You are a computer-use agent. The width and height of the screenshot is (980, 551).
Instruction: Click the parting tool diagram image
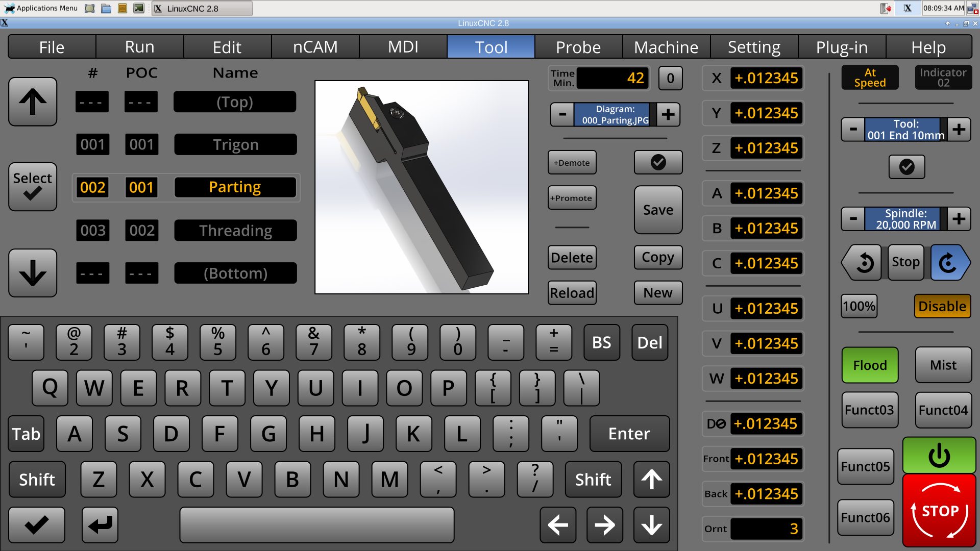coord(422,187)
